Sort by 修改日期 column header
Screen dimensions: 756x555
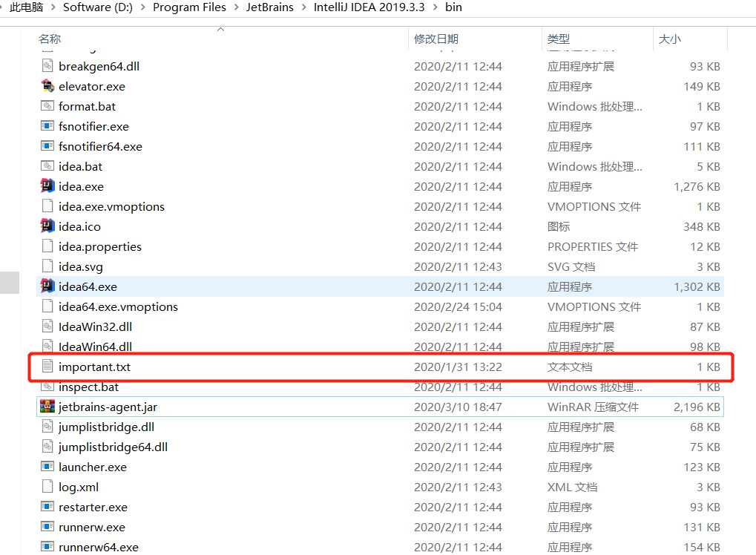[x=436, y=39]
